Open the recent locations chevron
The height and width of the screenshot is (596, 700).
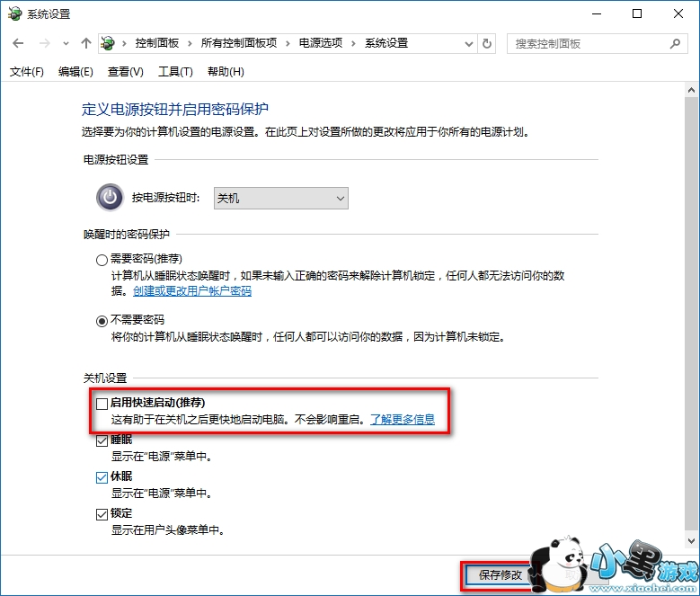click(x=66, y=44)
